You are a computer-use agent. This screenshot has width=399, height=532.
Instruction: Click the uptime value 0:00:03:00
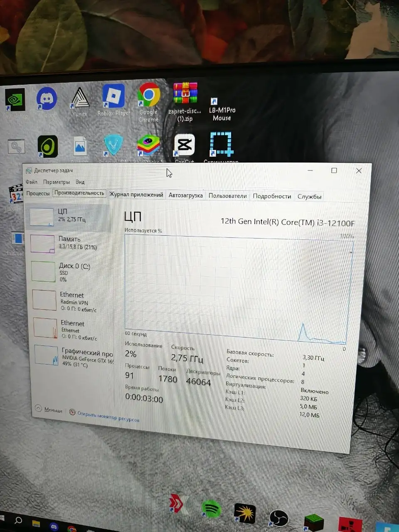(144, 399)
